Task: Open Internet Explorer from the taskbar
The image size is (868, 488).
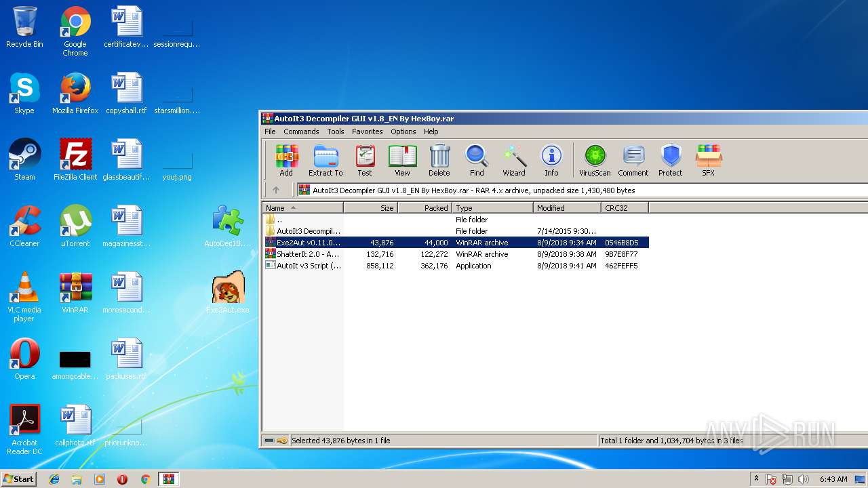Action: [54, 479]
